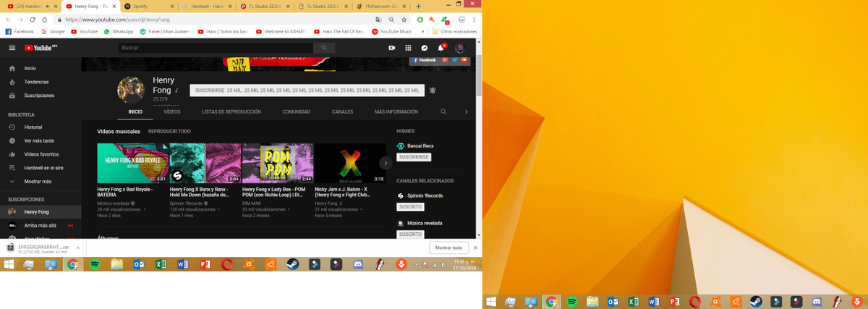Click Mostrar todo in the downloads bar
Viewport: 868px width, 309px height.
click(x=448, y=247)
